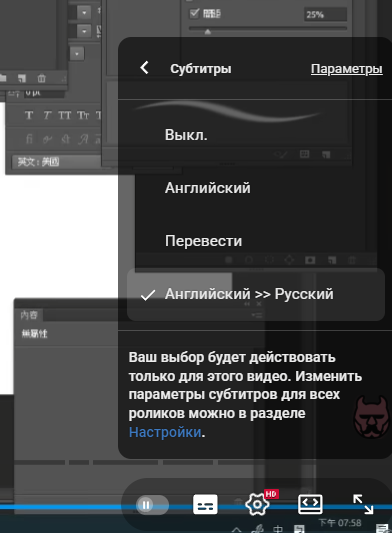Click the channel bulldog logo watermark
Viewport: 392px width, 533px height.
(372, 417)
